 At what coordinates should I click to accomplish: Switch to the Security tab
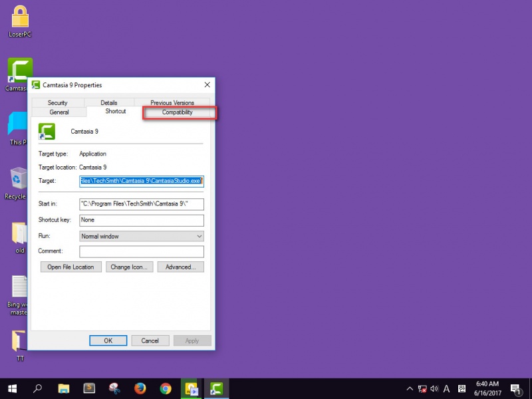pyautogui.click(x=57, y=102)
